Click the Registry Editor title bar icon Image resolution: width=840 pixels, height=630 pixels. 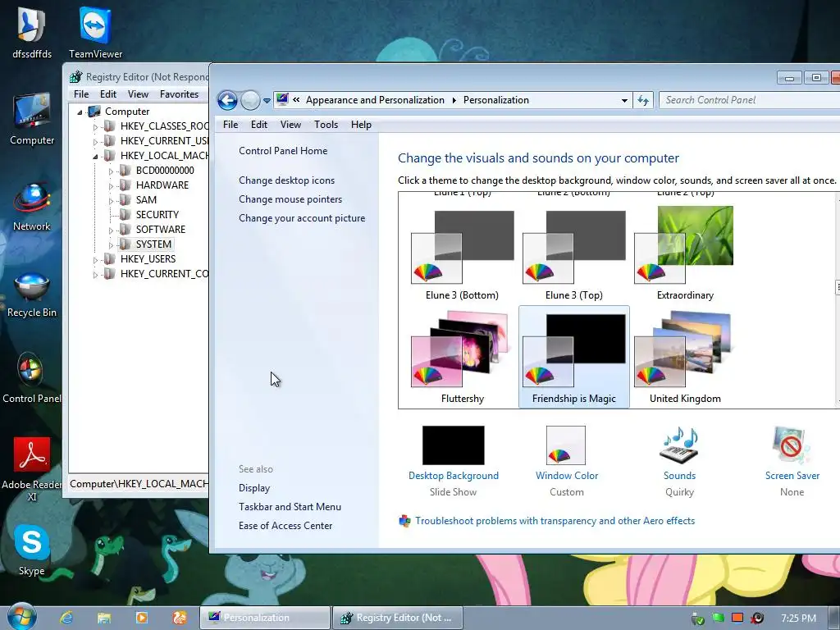point(75,77)
